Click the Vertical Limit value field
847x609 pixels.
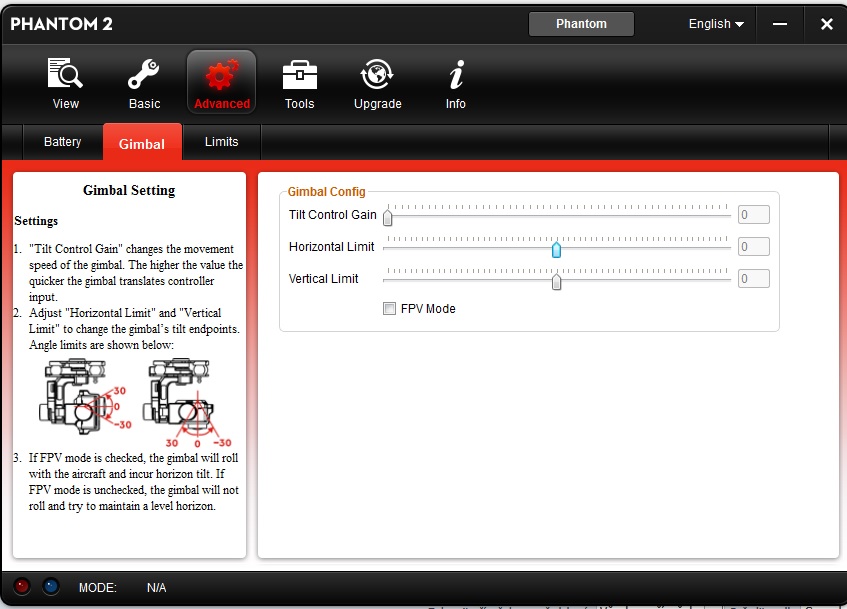753,279
